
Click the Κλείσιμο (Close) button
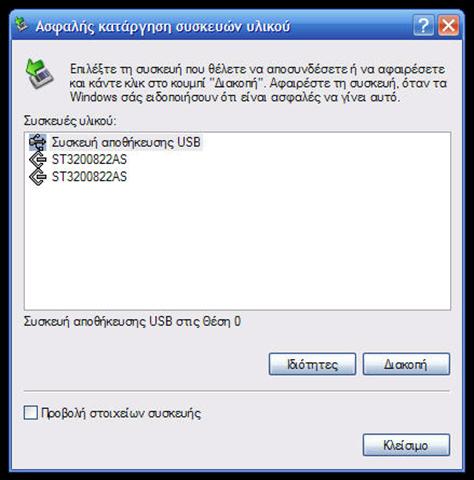[x=406, y=445]
